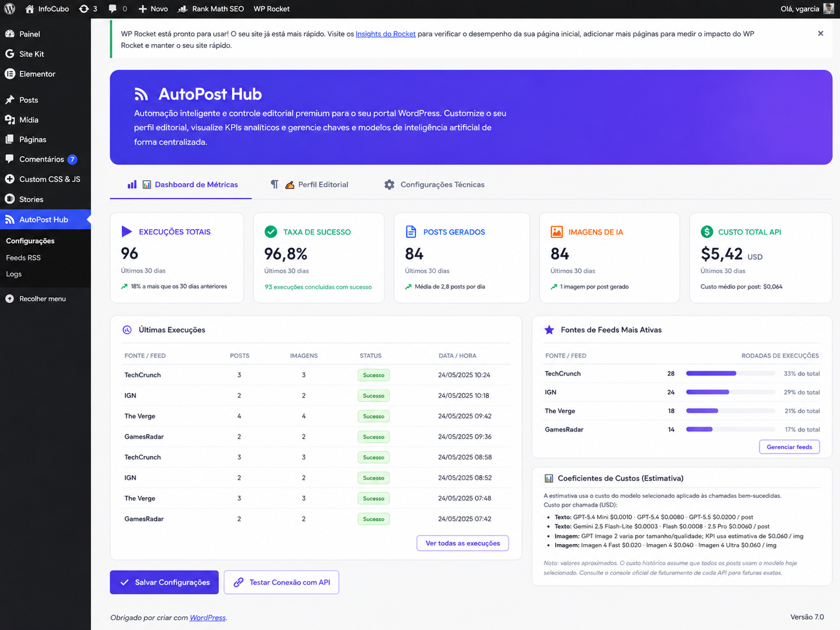The height and width of the screenshot is (630, 840).
Task: Click GamesRadar row dated 24/05/2025 07:42
Action: coord(316,519)
